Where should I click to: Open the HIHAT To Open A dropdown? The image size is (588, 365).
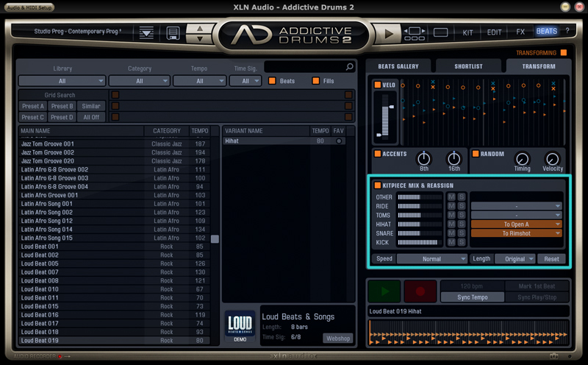(517, 224)
